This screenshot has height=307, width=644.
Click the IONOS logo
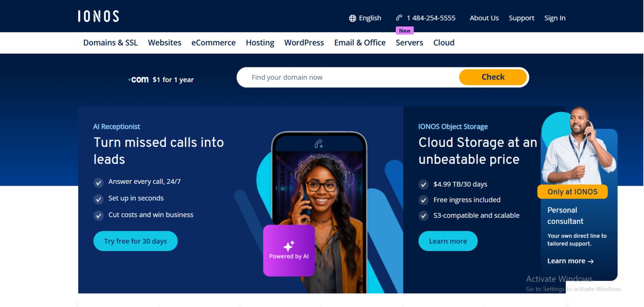pyautogui.click(x=98, y=16)
